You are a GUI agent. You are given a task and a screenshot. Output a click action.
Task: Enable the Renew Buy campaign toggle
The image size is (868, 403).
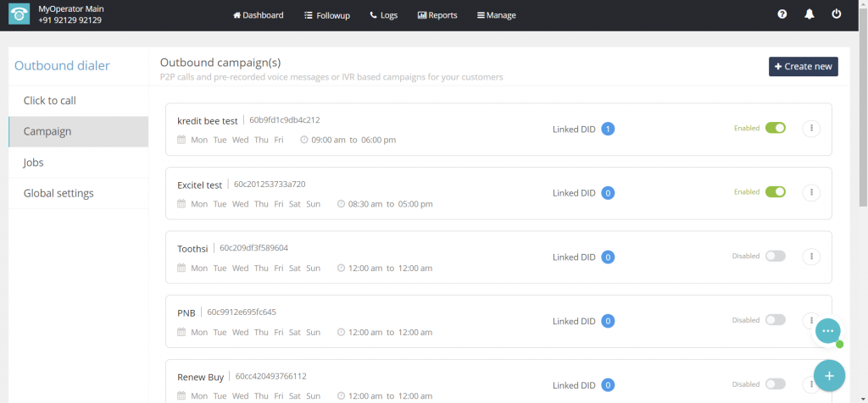(776, 384)
